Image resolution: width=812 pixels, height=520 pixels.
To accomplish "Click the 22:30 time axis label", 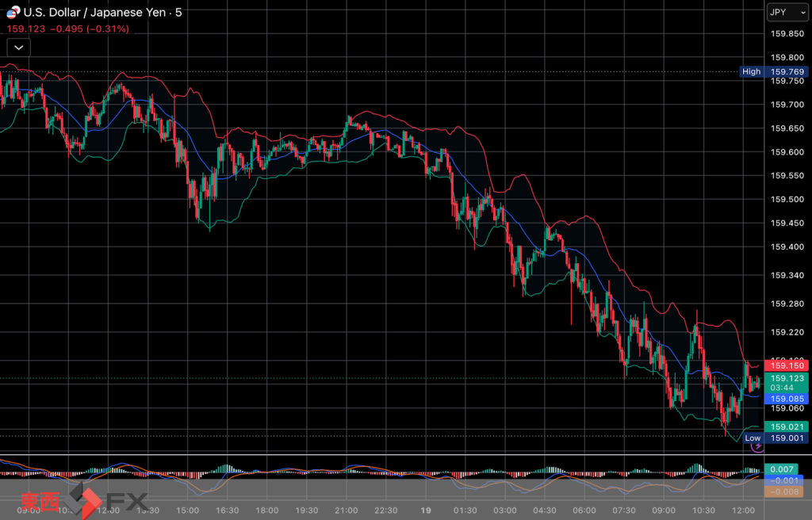I will [x=386, y=510].
